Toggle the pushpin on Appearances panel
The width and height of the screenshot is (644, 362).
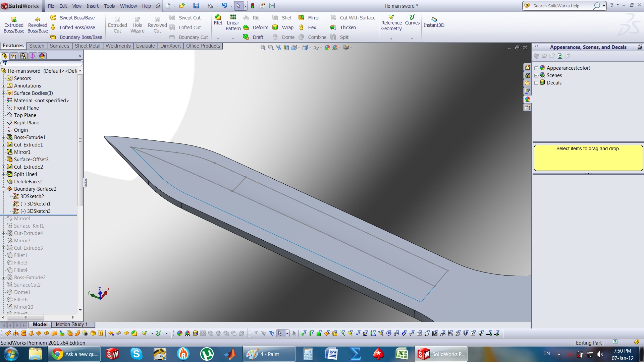click(640, 47)
